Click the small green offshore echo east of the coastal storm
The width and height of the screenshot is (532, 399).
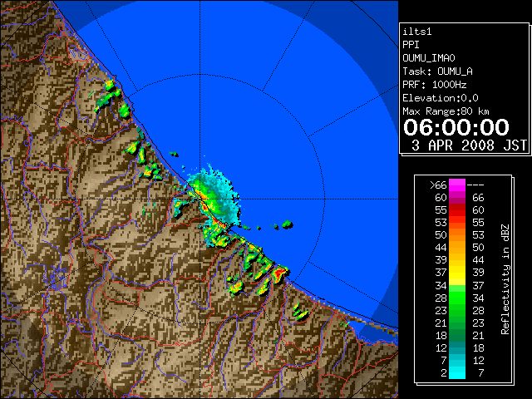pyautogui.click(x=287, y=224)
